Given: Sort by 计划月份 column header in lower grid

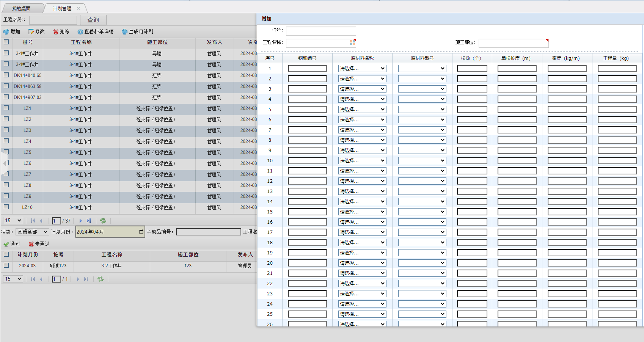Looking at the screenshot, I should 28,255.
